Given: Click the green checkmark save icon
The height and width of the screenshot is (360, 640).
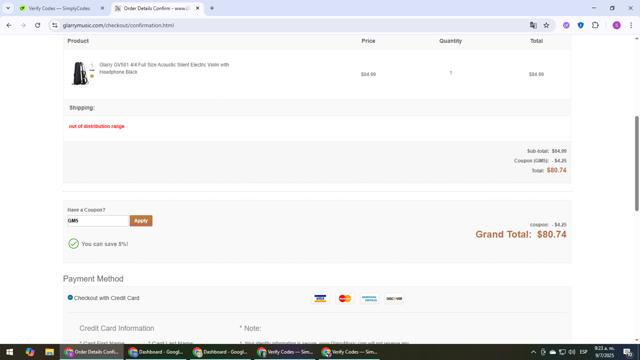Looking at the screenshot, I should coord(73,244).
